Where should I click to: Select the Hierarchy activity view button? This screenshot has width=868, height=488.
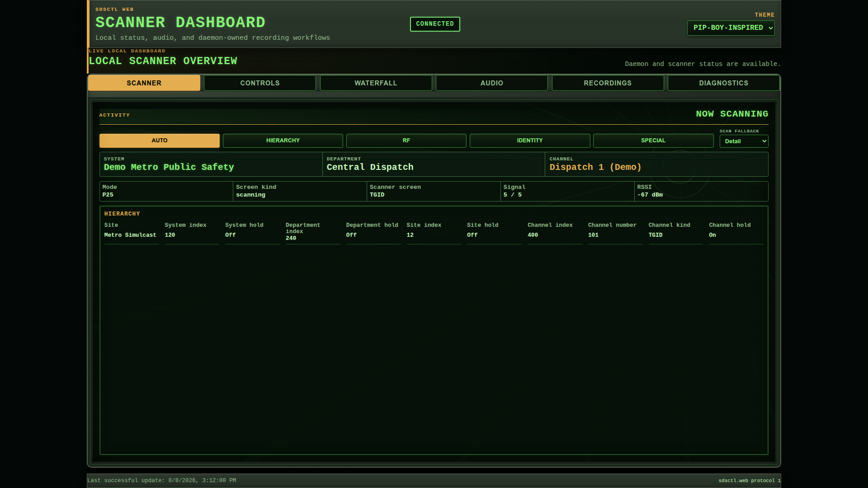[283, 141]
